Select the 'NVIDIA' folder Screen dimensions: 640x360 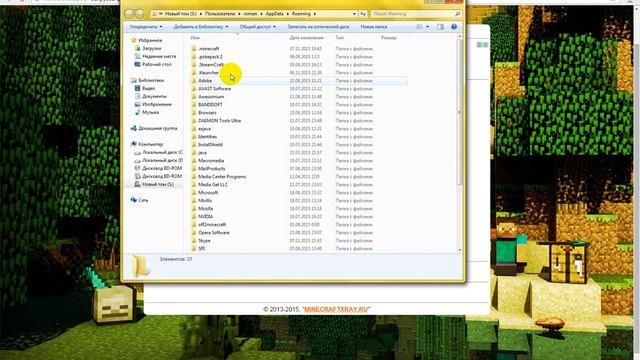[205, 217]
